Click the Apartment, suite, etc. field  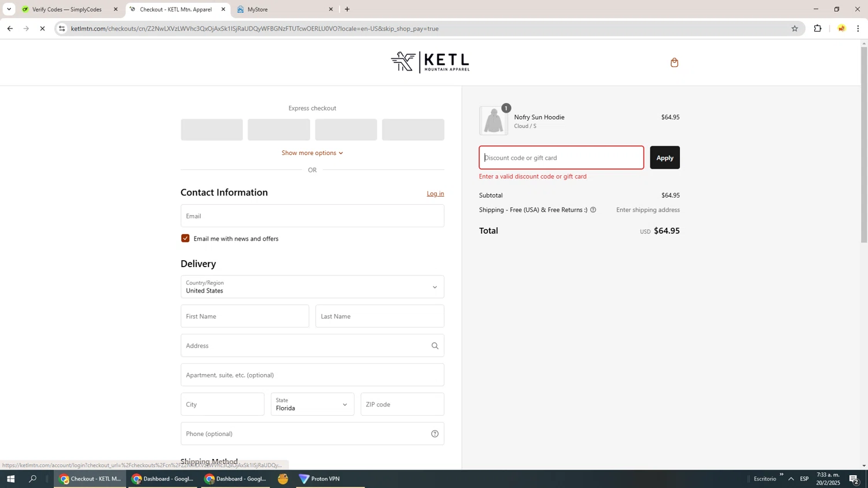[312, 375]
